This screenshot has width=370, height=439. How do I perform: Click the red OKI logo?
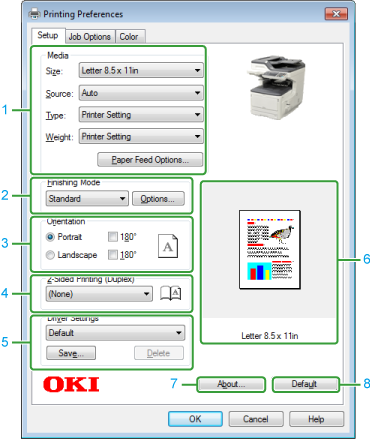(x=71, y=384)
